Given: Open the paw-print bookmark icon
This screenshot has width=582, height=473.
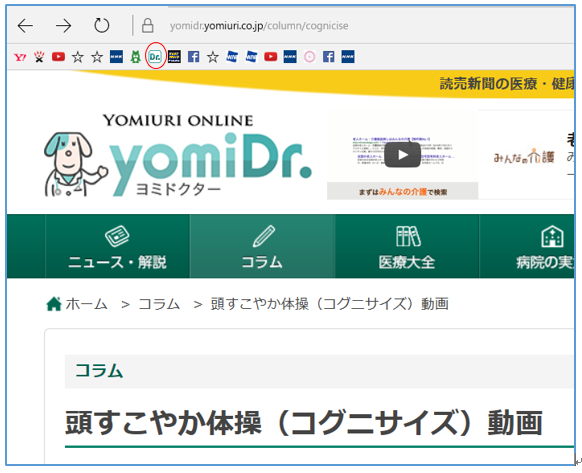Looking at the screenshot, I should click(x=39, y=57).
